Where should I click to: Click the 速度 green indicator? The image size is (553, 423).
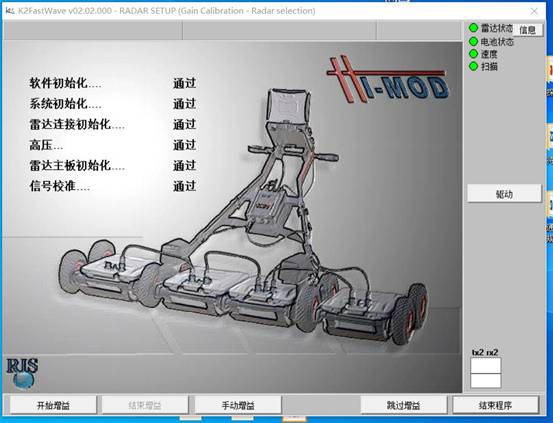tap(473, 54)
